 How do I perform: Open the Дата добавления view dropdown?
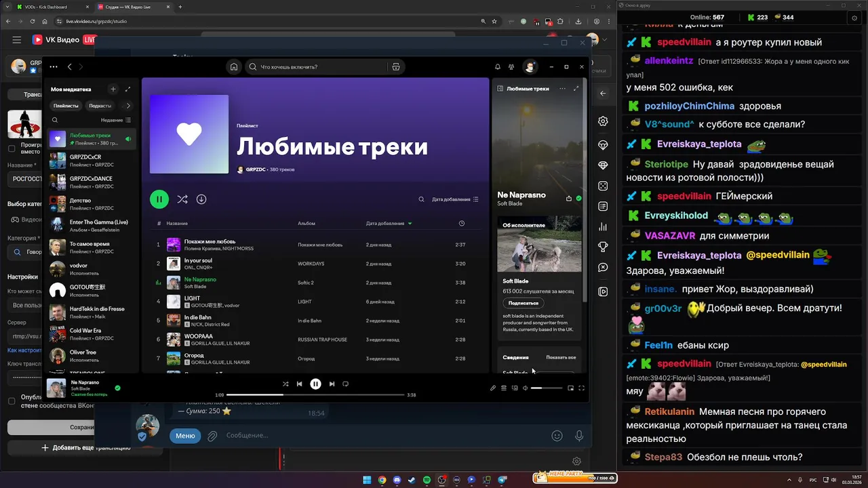click(455, 199)
